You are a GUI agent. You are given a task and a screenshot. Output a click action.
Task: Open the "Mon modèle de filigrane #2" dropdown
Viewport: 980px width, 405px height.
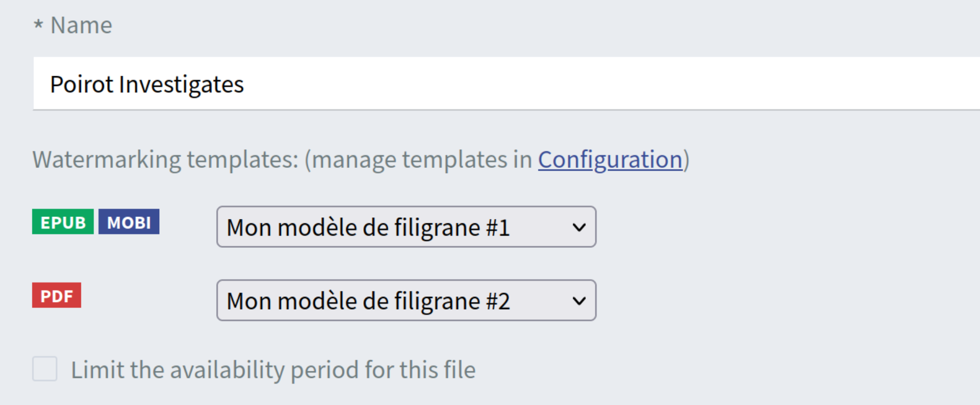coord(406,300)
